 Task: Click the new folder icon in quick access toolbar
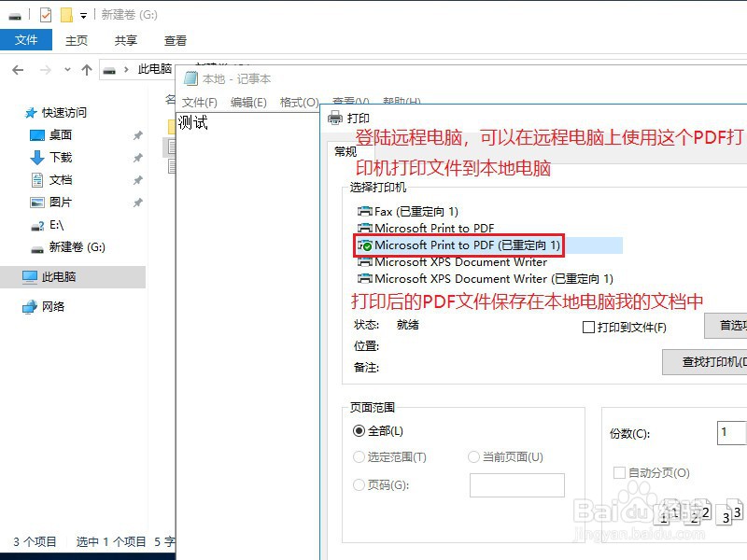[66, 15]
